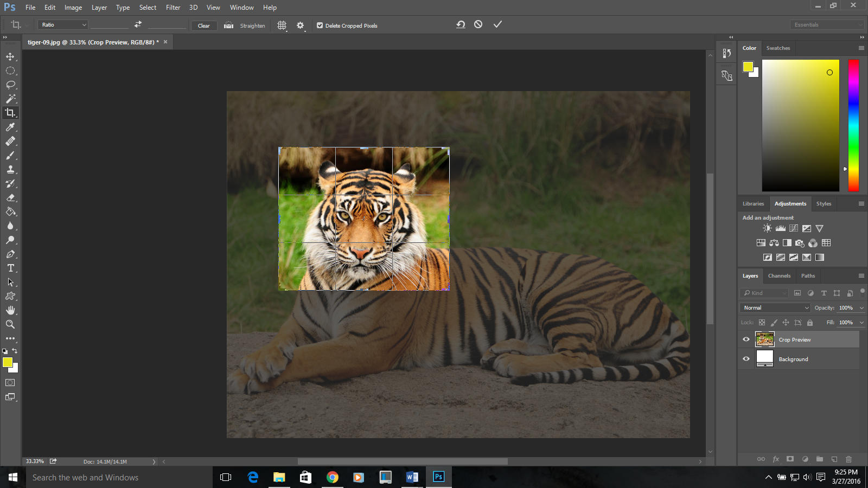Viewport: 868px width, 488px height.
Task: Open the crop aspect Ratio dropdown
Action: click(62, 25)
